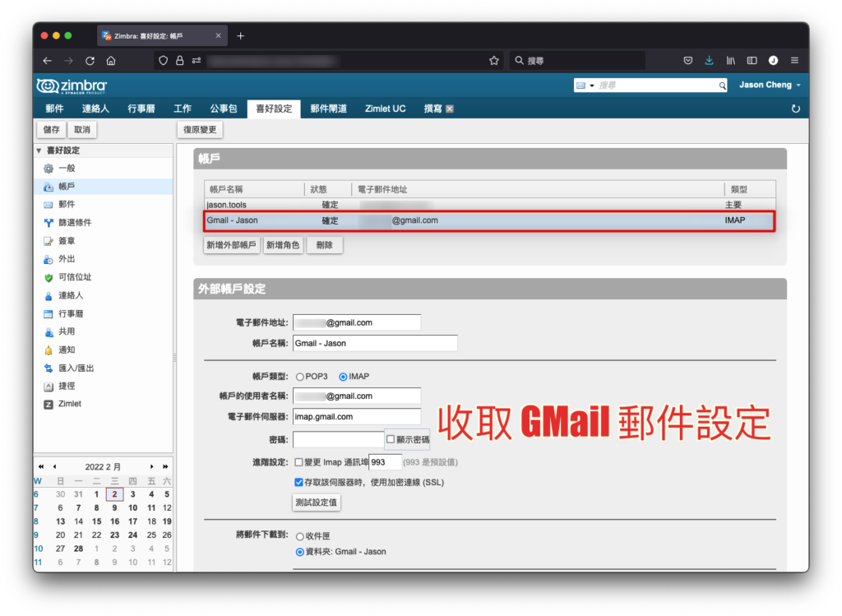
Task: Open the browser library icon
Action: [x=731, y=61]
